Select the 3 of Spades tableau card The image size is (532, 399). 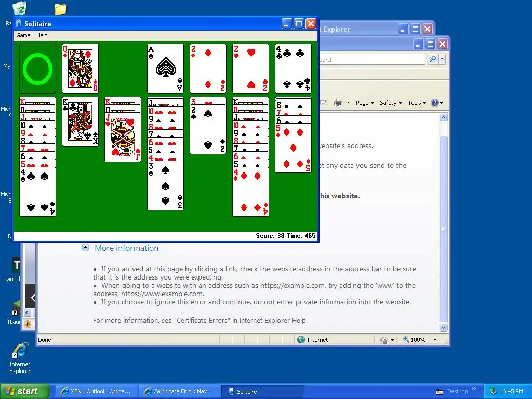click(x=165, y=185)
